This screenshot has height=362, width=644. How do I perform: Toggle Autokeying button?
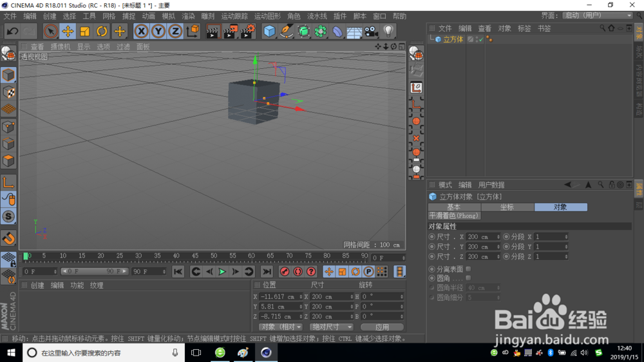coord(298,272)
